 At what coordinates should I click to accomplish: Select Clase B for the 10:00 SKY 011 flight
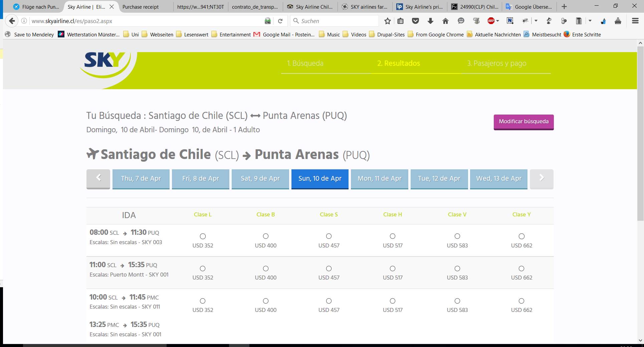[x=266, y=301]
